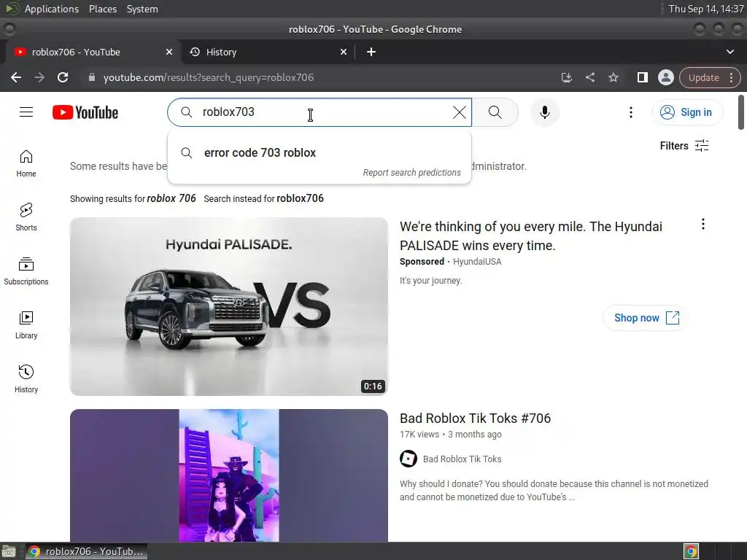
Task: Open YouTube settings three-dot menu
Action: (x=631, y=112)
